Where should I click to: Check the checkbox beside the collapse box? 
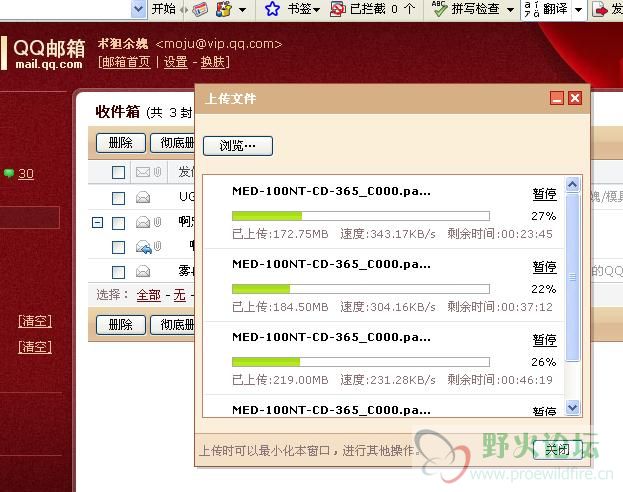coord(118,223)
